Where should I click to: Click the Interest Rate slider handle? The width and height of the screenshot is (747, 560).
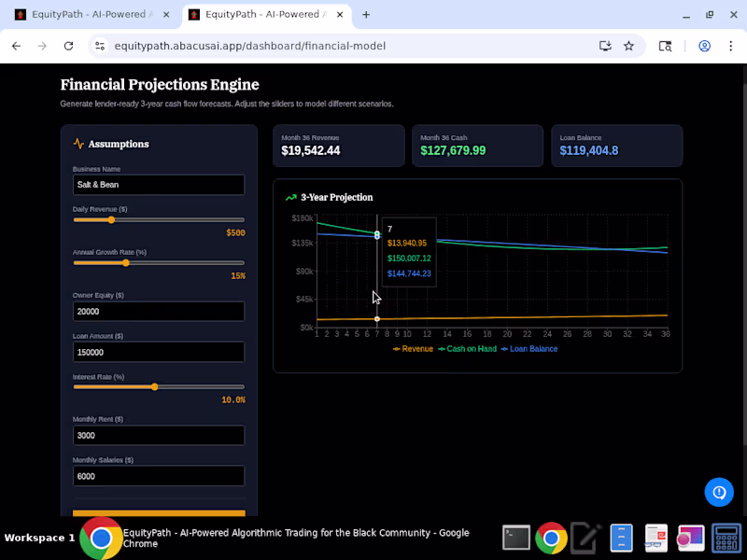[x=154, y=387]
